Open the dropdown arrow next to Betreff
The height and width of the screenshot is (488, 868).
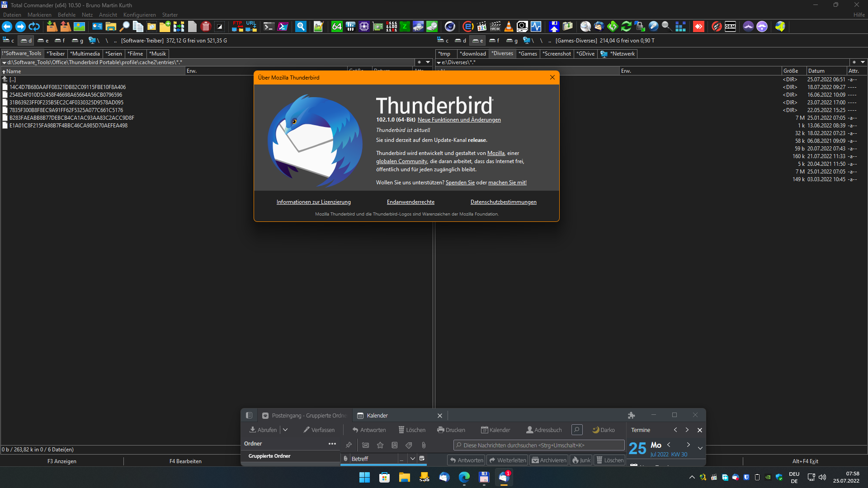click(413, 459)
